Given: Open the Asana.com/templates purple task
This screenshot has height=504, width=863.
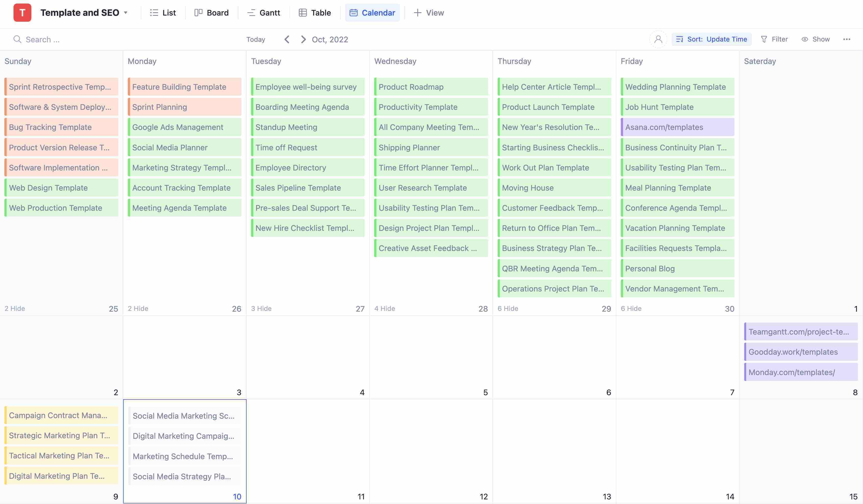Looking at the screenshot, I should pos(677,127).
